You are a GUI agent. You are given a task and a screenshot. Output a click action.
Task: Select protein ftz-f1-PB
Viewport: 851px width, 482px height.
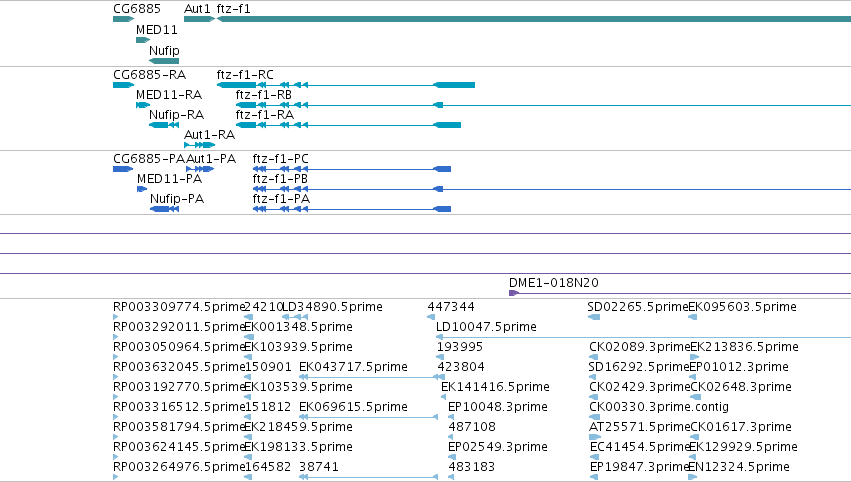tap(280, 179)
